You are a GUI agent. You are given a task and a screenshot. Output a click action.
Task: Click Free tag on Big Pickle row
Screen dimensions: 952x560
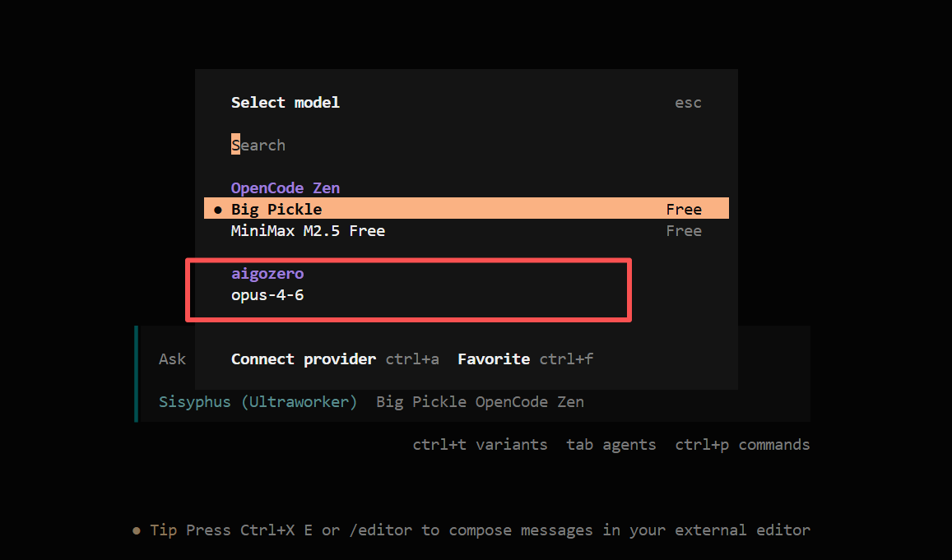click(684, 210)
